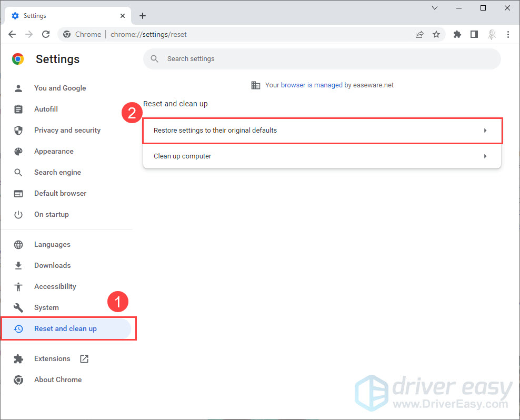Expand the tab search chevron in the title bar

click(435, 8)
